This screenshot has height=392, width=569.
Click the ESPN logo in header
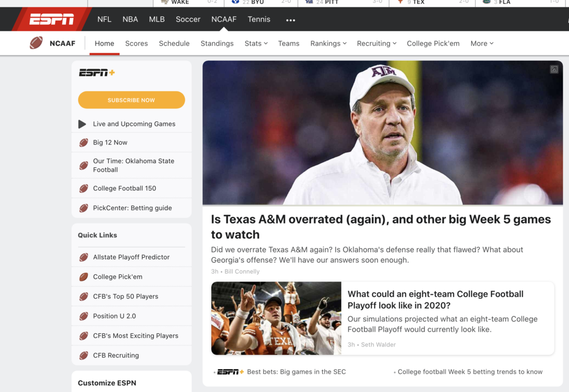[x=52, y=20]
